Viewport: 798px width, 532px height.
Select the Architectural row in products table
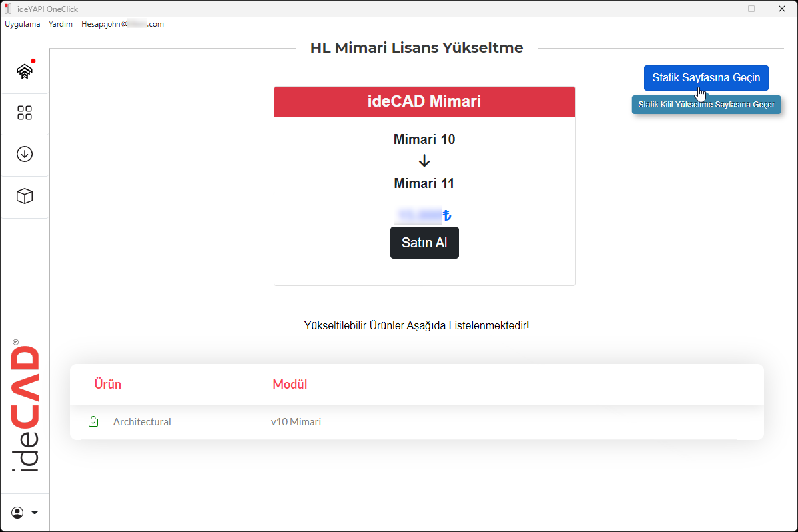[x=417, y=421]
